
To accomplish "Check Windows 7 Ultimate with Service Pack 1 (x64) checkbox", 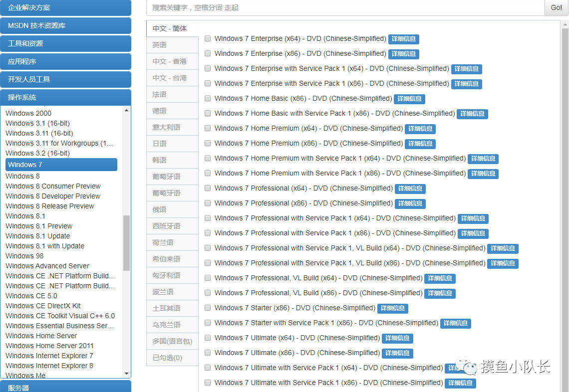I will [208, 368].
